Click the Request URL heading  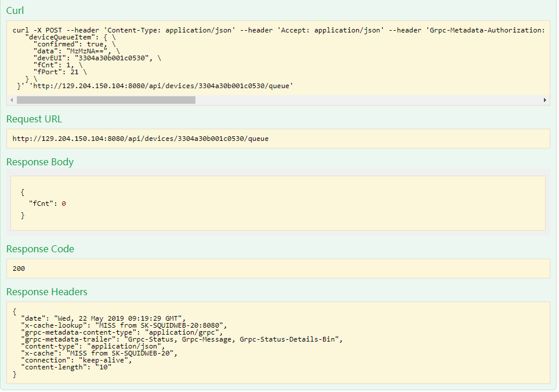tap(34, 119)
